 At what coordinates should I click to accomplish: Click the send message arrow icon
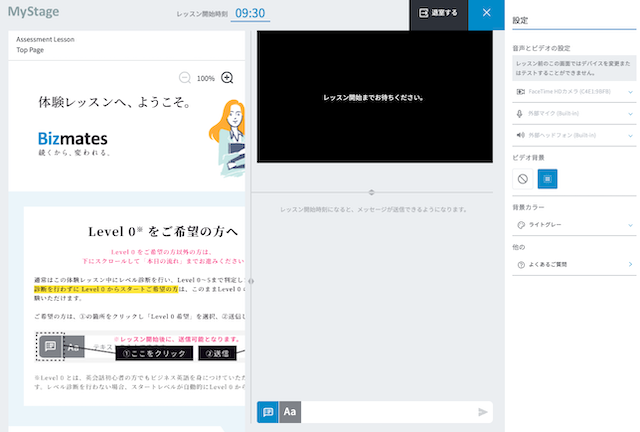482,412
